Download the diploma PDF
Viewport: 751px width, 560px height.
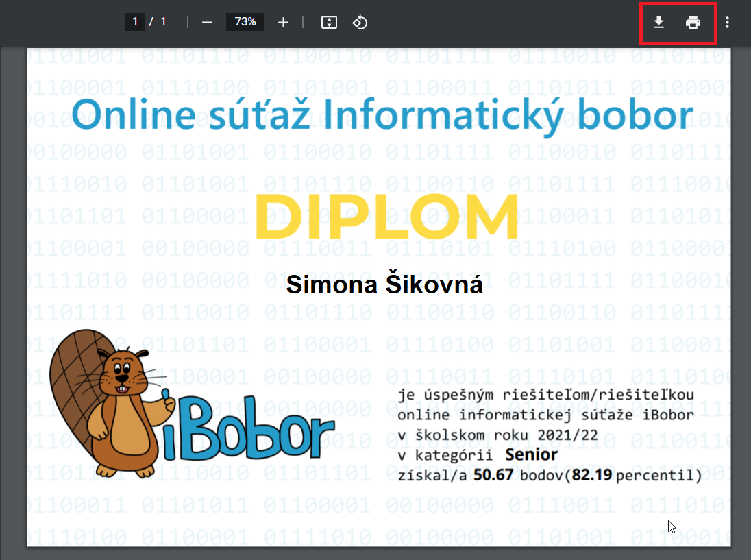point(658,22)
